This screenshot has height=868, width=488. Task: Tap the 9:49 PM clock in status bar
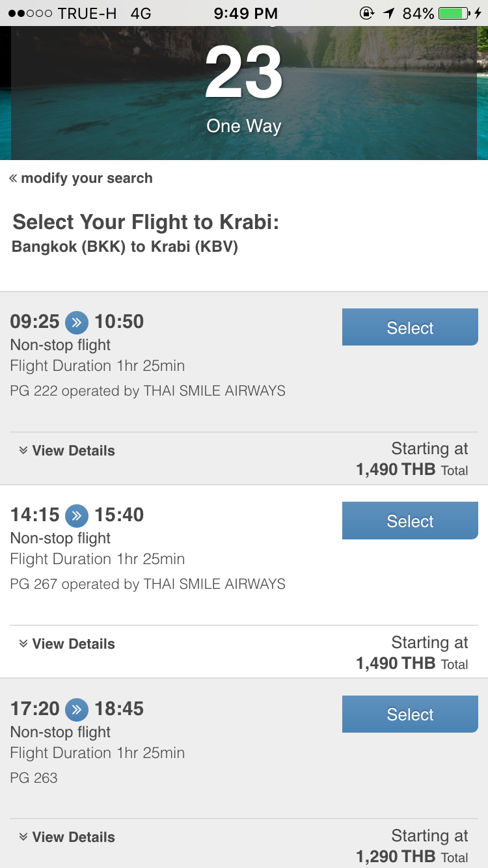click(245, 13)
